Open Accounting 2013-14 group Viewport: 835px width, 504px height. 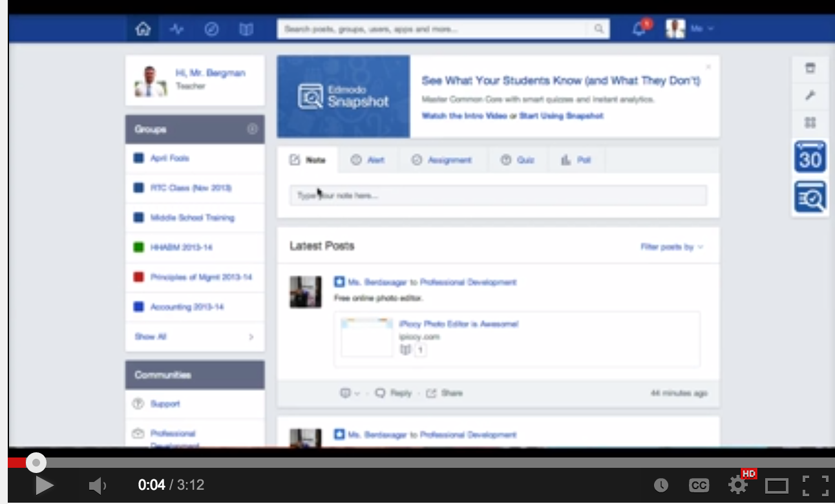pos(187,307)
